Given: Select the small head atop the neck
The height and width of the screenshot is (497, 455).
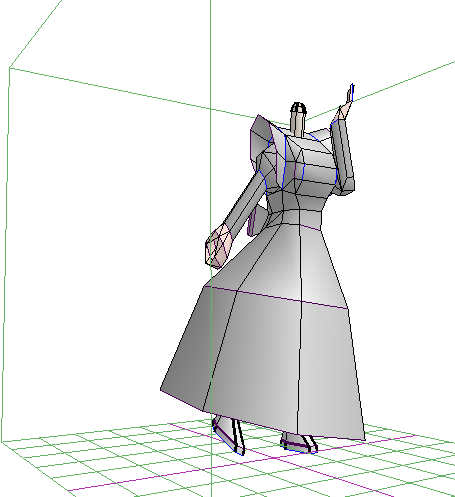Looking at the screenshot, I should (x=298, y=108).
